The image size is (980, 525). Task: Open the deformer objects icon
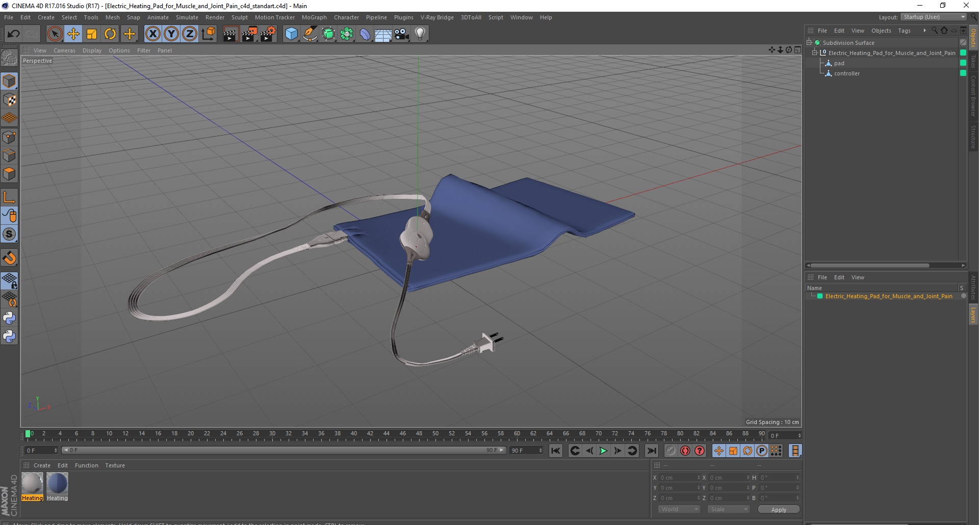pos(365,34)
